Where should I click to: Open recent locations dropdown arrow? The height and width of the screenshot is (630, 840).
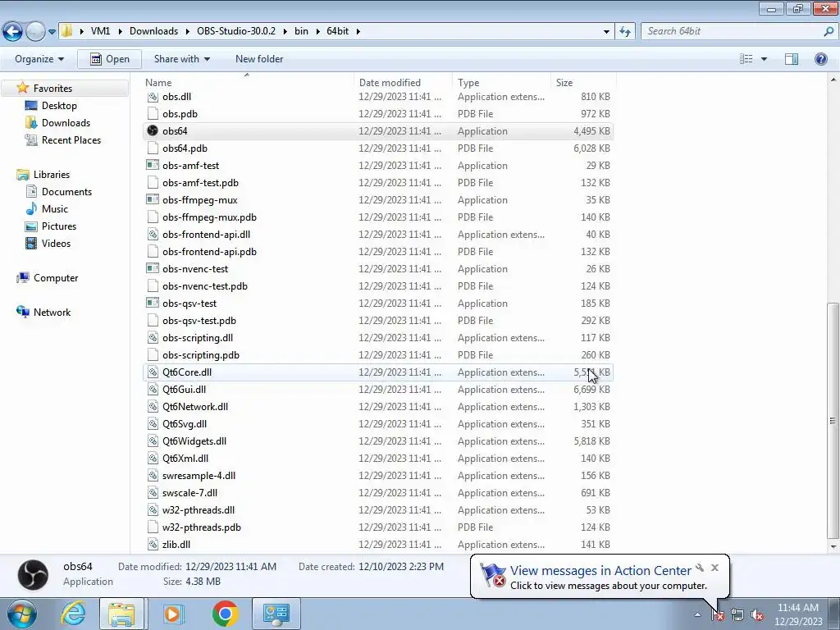[x=52, y=32]
